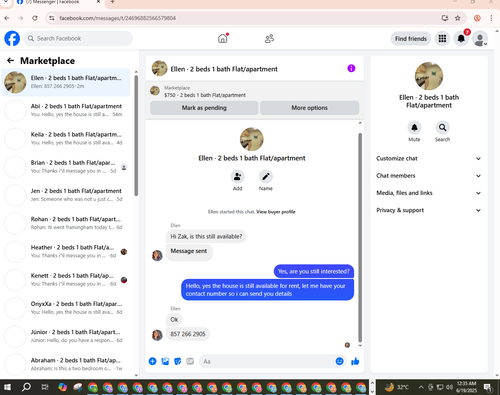Open a new browser tab
The width and height of the screenshot is (500, 395).
pos(112,2)
